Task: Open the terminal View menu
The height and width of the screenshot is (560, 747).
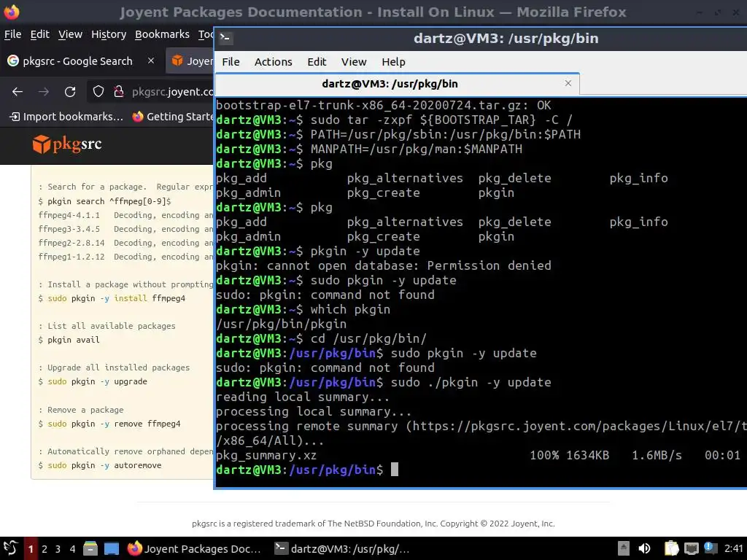Action: click(354, 62)
